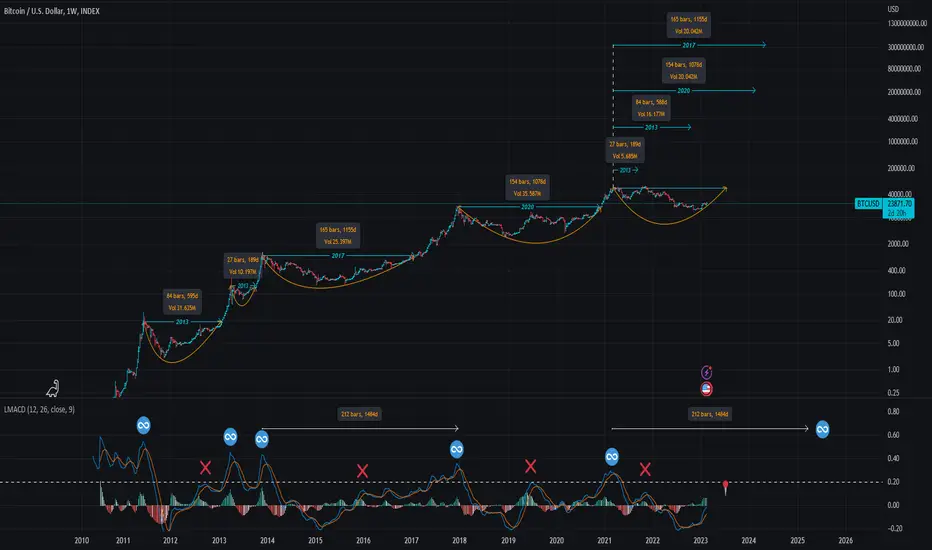The image size is (932, 550).
Task: Click the 0.80 LMACD axis label
Action: tap(893, 411)
